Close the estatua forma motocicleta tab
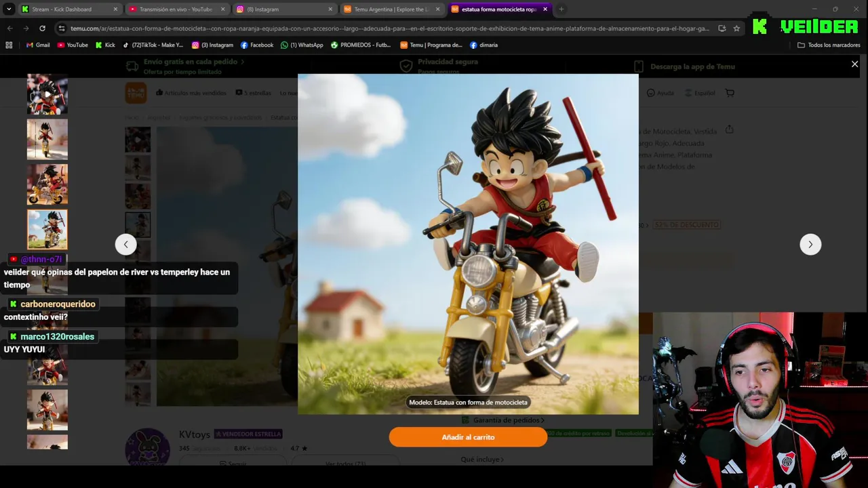 click(x=545, y=9)
